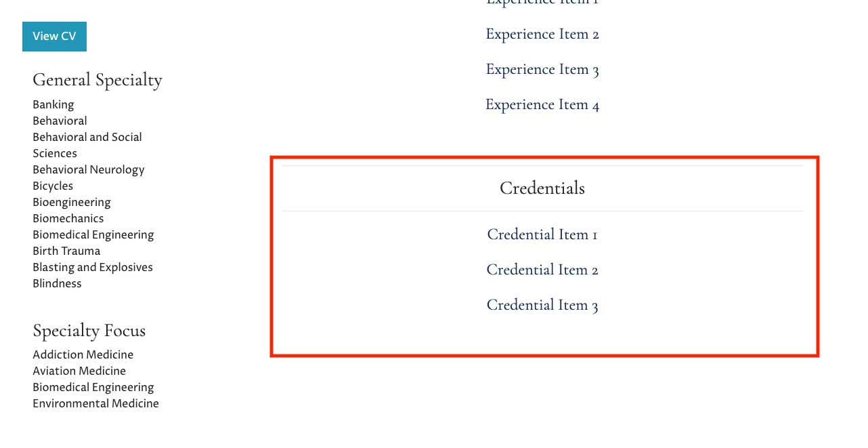Choose Blindness in the specialty list
Screen dimensions: 868x448
point(57,283)
